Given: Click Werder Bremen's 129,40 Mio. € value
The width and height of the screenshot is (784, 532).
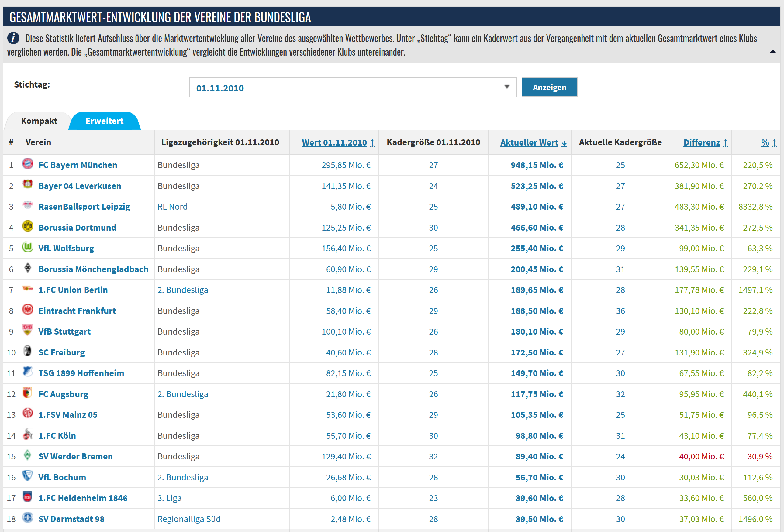Looking at the screenshot, I should [346, 456].
